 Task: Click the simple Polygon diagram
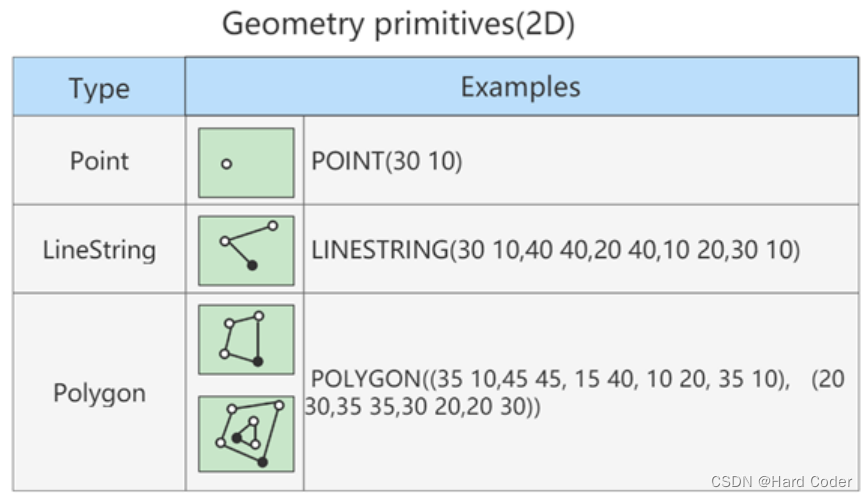click(x=246, y=339)
